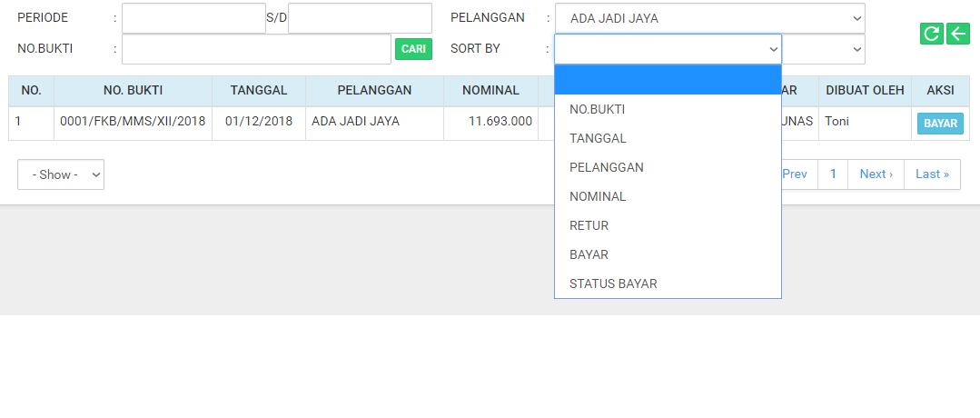Focus the PERIODE start date field

[x=193, y=18]
